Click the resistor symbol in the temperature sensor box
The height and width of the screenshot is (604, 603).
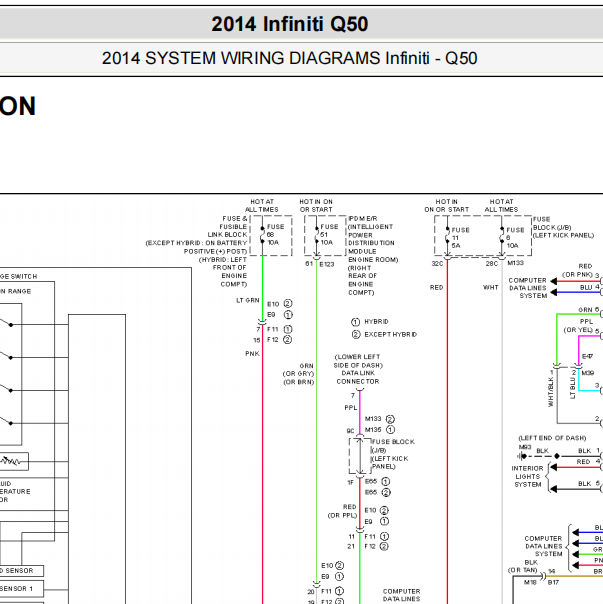click(10, 461)
